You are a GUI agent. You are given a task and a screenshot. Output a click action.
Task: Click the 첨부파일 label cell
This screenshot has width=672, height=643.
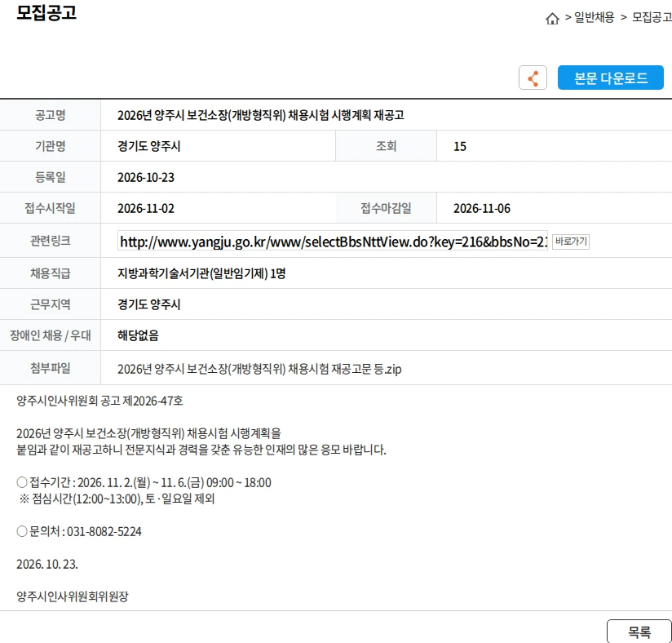[50, 368]
